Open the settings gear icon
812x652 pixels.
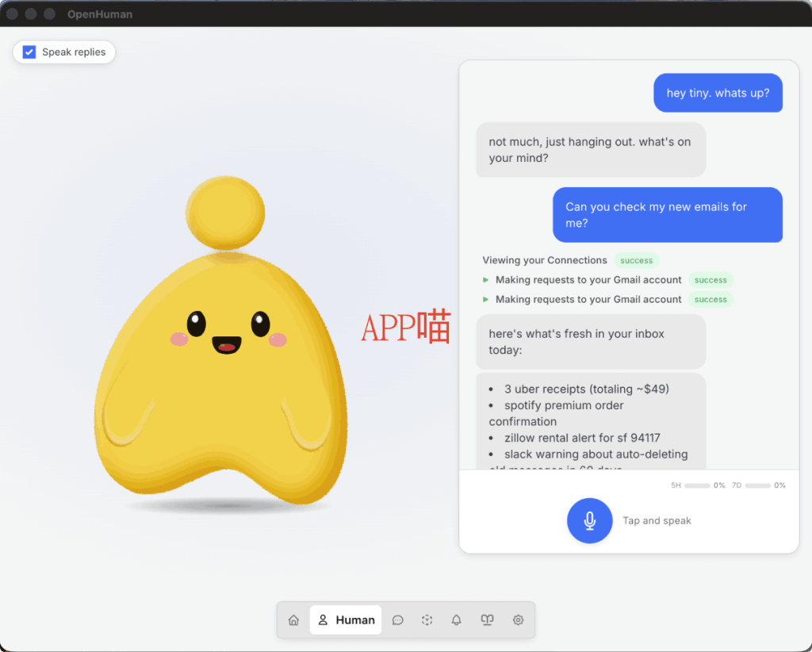click(518, 620)
